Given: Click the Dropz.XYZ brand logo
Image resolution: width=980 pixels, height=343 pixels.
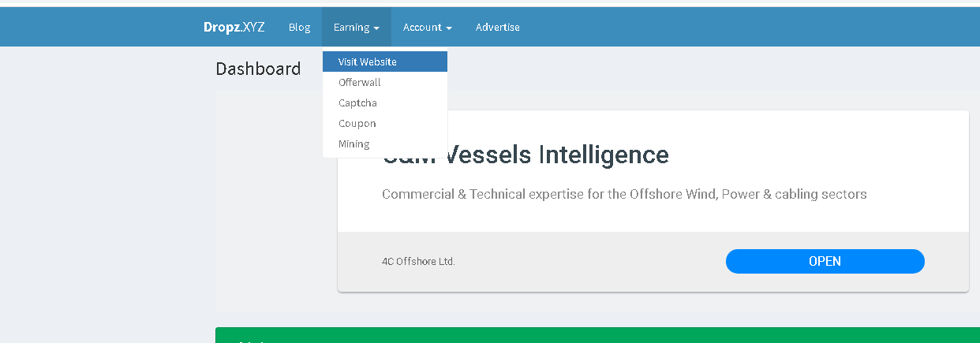Looking at the screenshot, I should coord(234,27).
